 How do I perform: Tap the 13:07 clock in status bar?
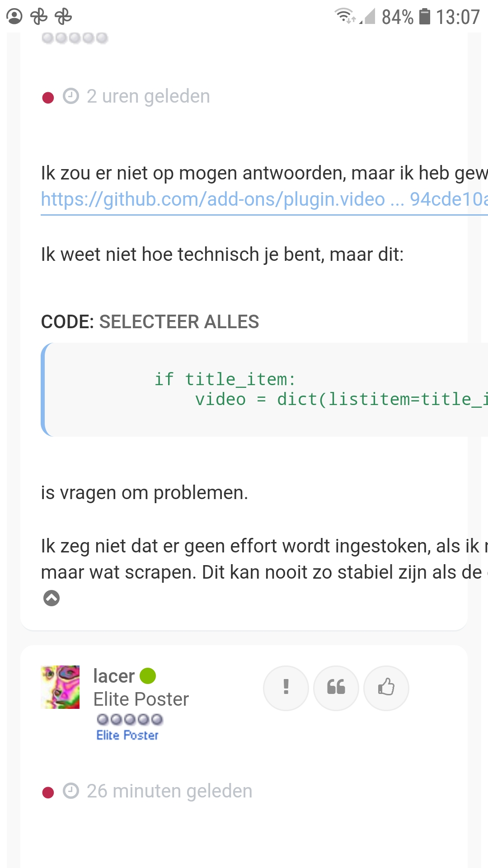pyautogui.click(x=457, y=17)
